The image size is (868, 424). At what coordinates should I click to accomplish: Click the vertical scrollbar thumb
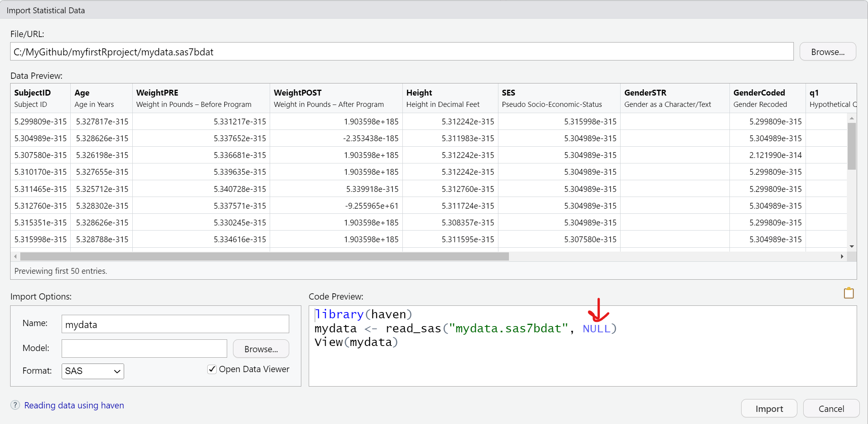(x=852, y=146)
